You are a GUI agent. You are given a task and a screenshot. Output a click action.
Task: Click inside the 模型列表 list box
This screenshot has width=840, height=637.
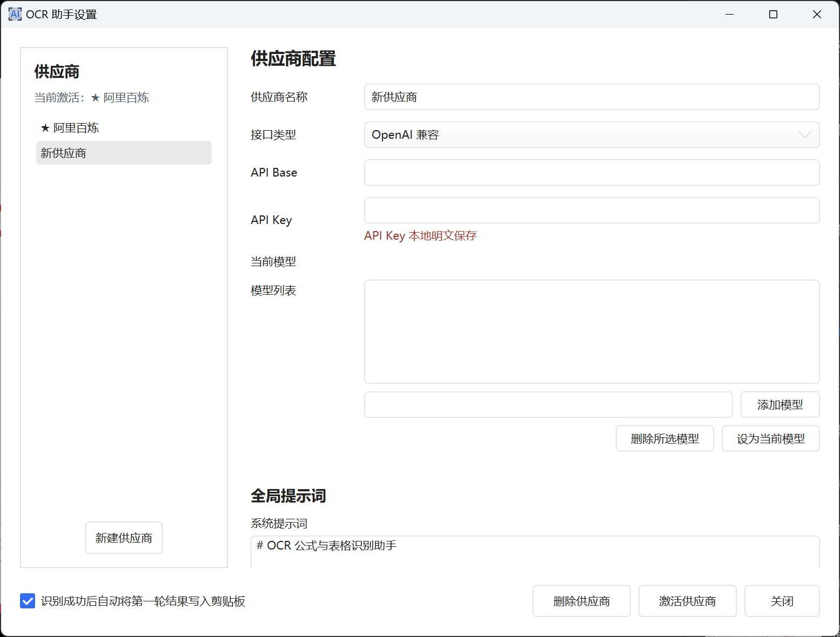coord(592,331)
